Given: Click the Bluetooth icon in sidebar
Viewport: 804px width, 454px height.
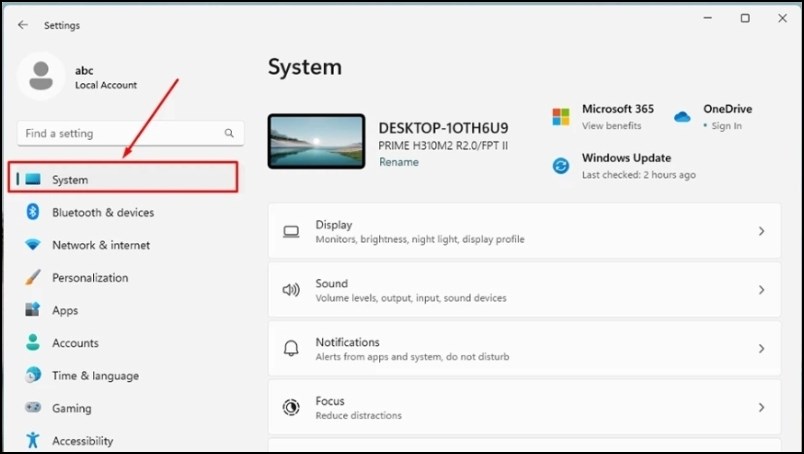Looking at the screenshot, I should tap(33, 211).
